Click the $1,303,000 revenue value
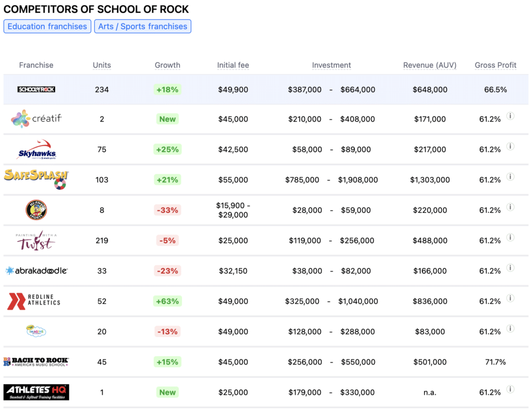This screenshot has width=532, height=414. [x=430, y=179]
